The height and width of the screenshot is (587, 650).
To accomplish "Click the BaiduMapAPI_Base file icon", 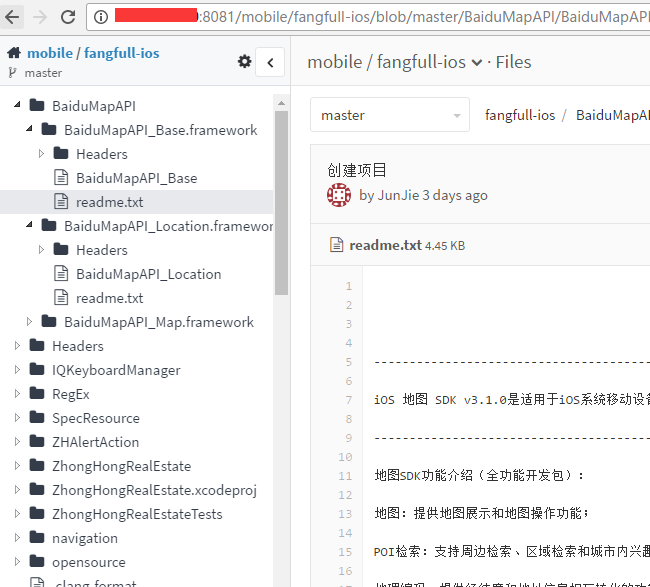I will coord(61,177).
